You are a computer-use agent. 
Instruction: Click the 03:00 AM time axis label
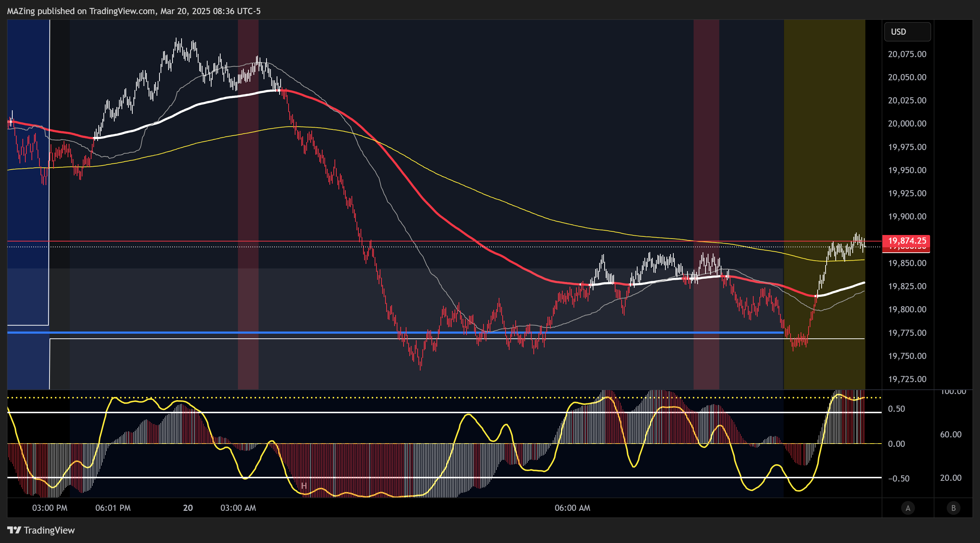point(238,508)
